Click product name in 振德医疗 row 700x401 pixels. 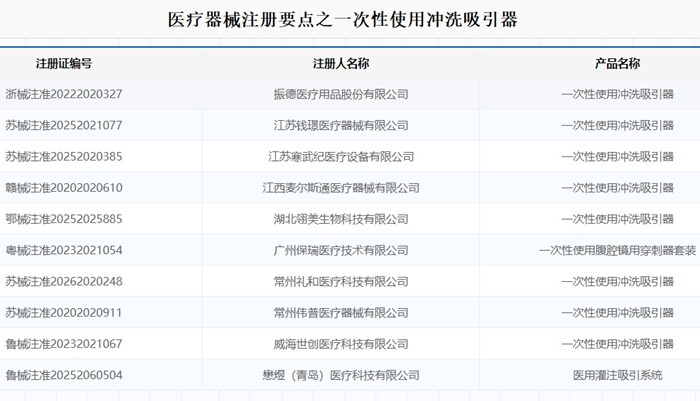(617, 94)
